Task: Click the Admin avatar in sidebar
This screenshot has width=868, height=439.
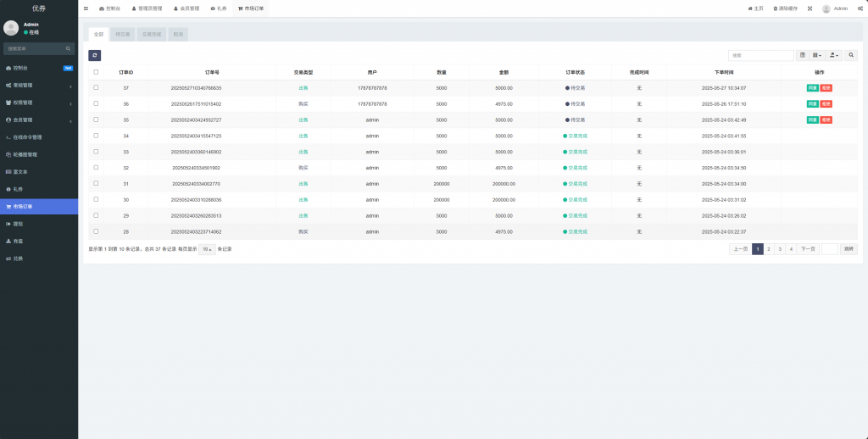Action: (11, 28)
